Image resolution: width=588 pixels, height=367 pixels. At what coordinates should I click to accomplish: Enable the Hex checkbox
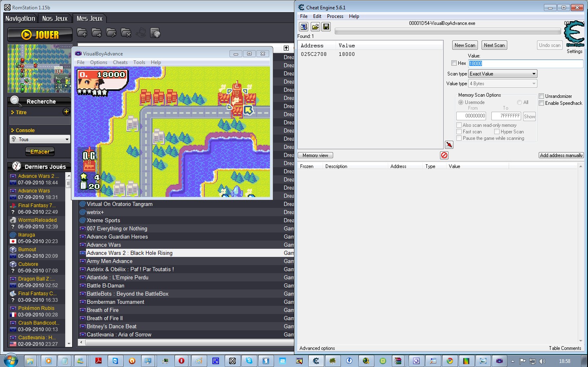[454, 63]
